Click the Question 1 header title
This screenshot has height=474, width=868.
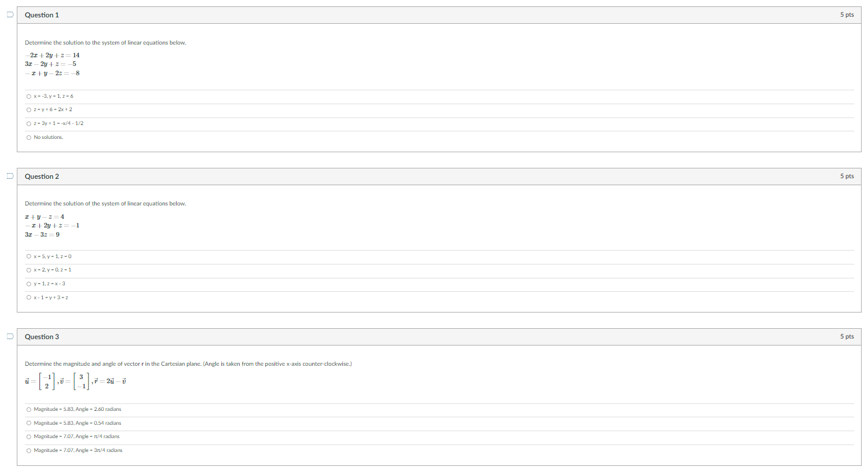42,15
